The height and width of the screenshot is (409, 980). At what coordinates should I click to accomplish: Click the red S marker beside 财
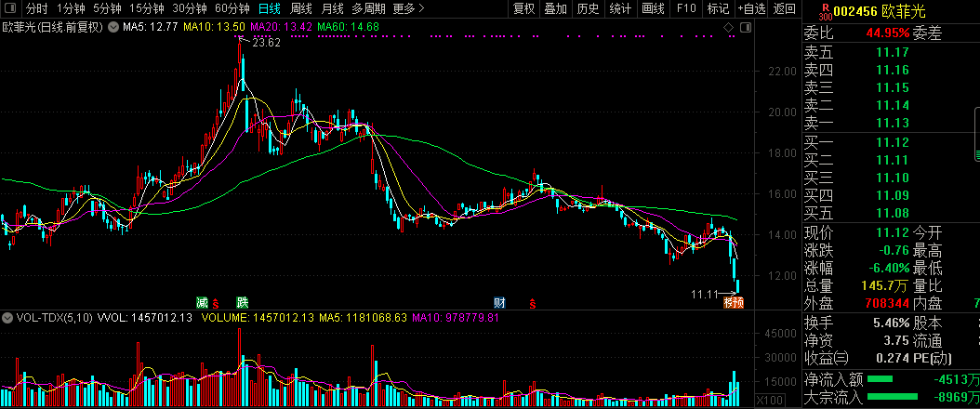(x=533, y=303)
